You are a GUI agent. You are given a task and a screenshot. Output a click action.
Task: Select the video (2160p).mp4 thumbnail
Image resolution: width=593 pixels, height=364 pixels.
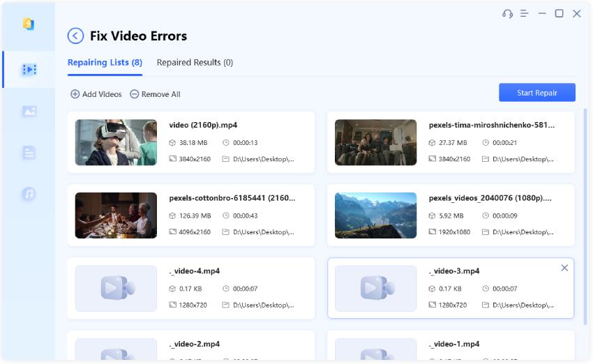(116, 142)
